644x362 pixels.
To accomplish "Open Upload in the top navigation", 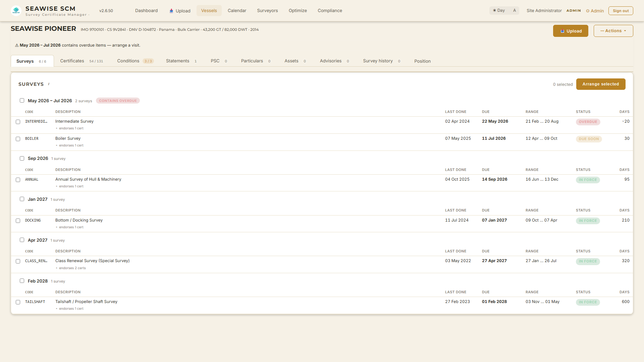I will [180, 11].
